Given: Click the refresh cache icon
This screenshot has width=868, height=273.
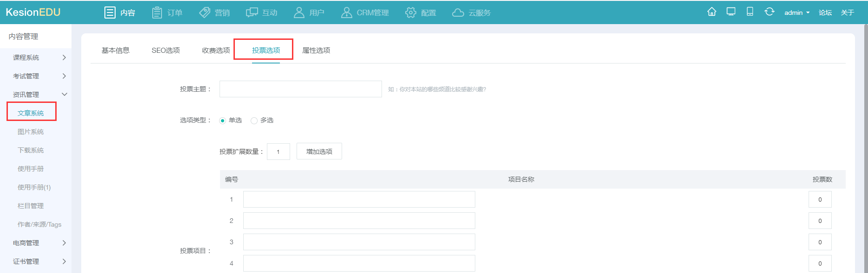Looking at the screenshot, I should tap(769, 12).
